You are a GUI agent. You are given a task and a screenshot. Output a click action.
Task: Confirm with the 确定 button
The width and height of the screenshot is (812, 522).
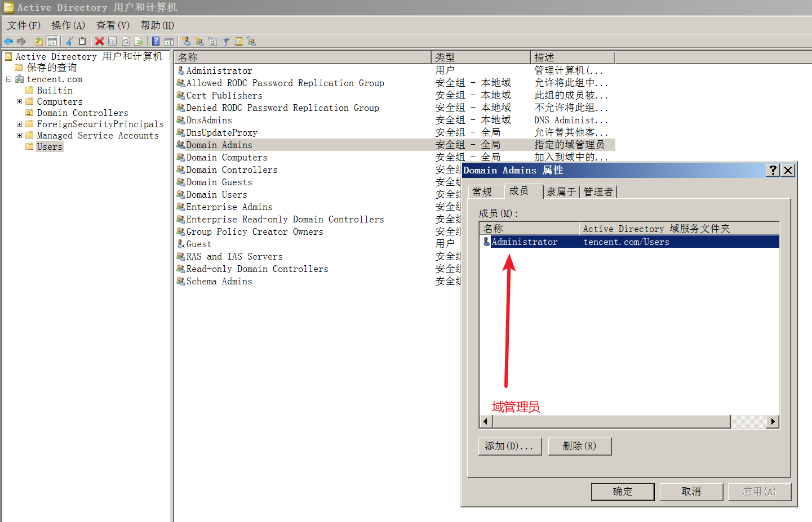point(623,492)
